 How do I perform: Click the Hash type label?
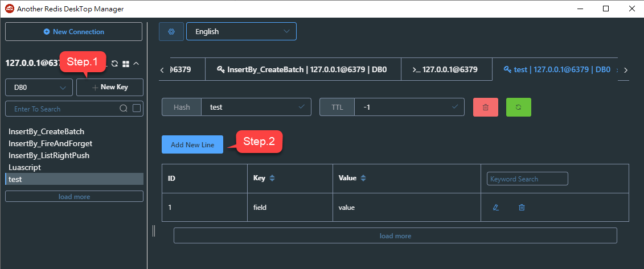coord(182,107)
